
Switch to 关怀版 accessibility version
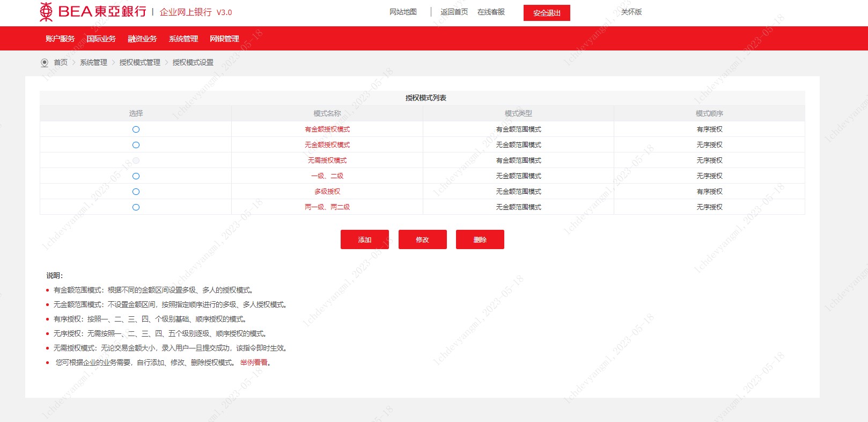tap(631, 12)
